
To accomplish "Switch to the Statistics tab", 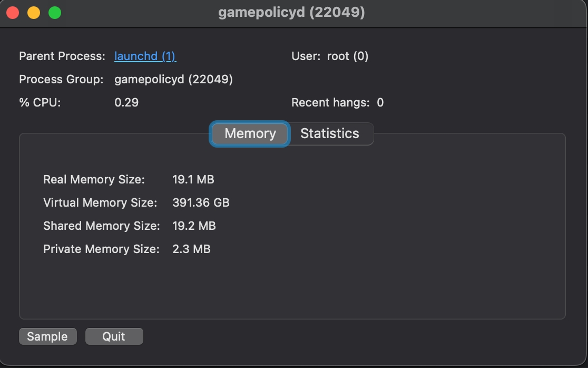I will click(330, 133).
